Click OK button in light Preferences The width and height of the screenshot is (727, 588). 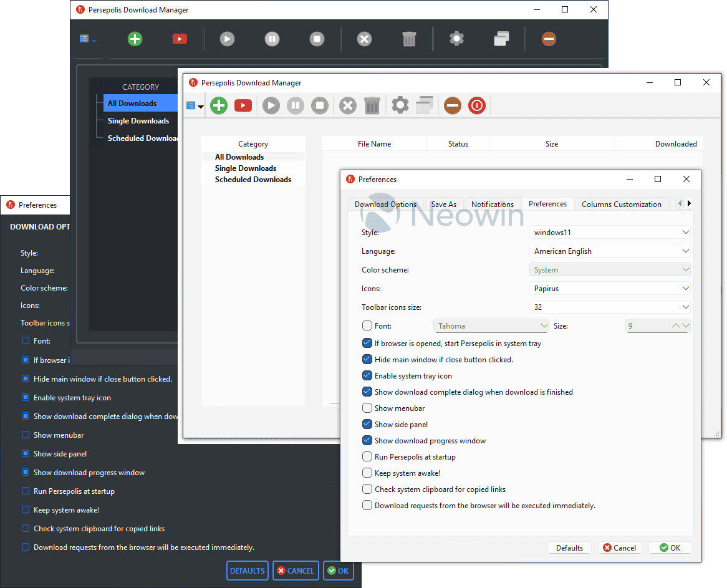tap(670, 547)
